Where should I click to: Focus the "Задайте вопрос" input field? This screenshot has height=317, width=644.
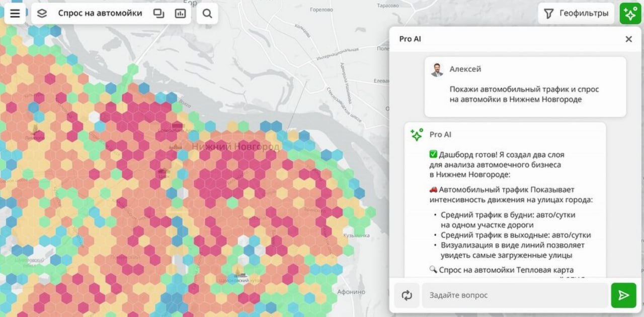click(514, 295)
